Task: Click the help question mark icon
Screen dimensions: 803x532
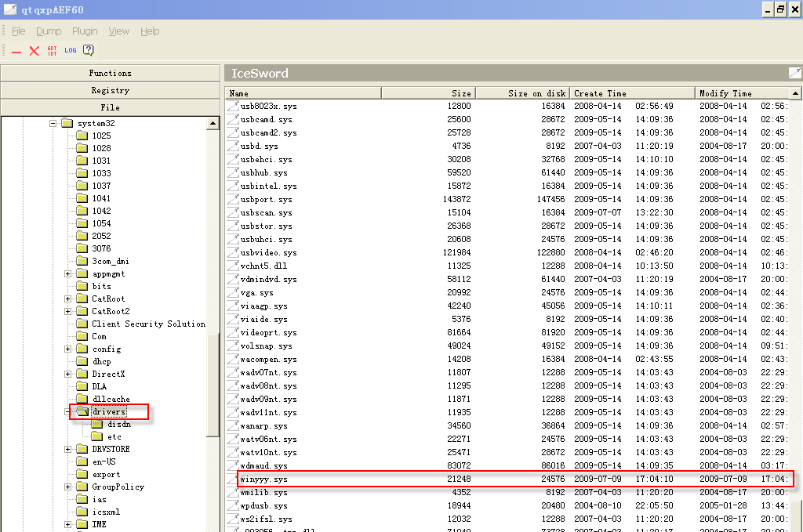Action: [x=89, y=50]
